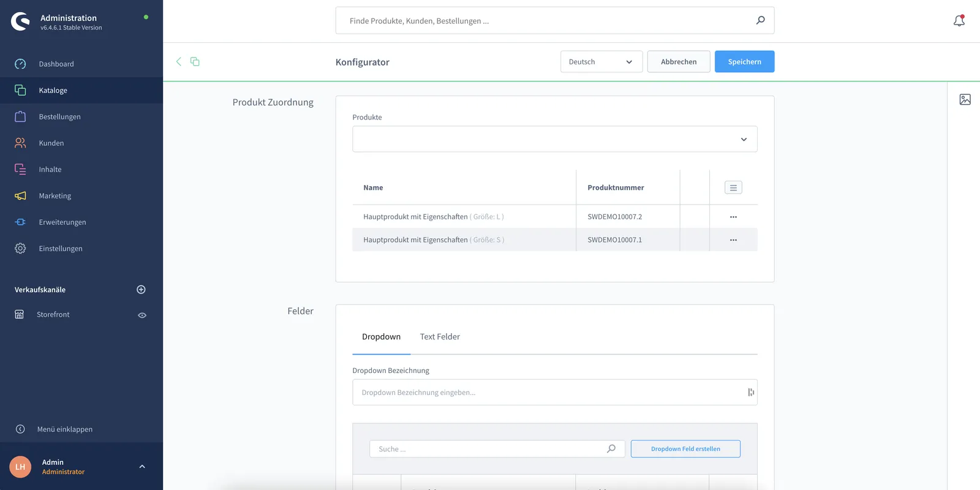
Task: Click the Abbrechen button
Action: [x=679, y=62]
